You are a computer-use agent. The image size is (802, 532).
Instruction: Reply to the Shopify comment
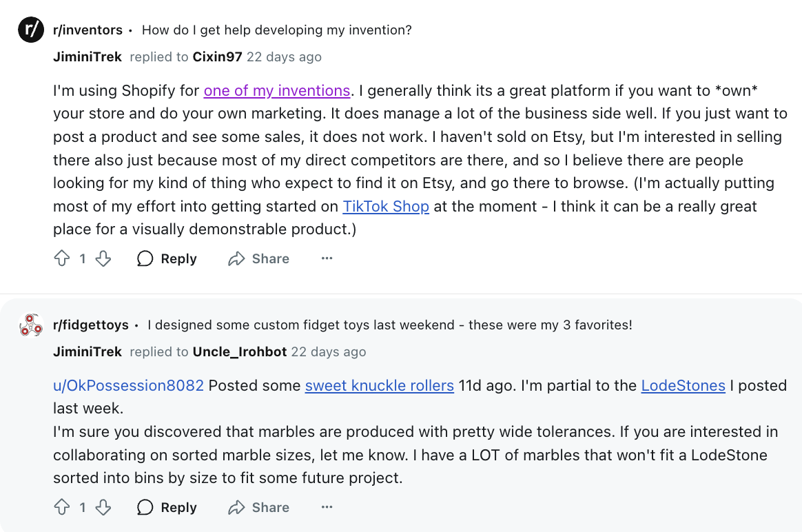coord(167,258)
